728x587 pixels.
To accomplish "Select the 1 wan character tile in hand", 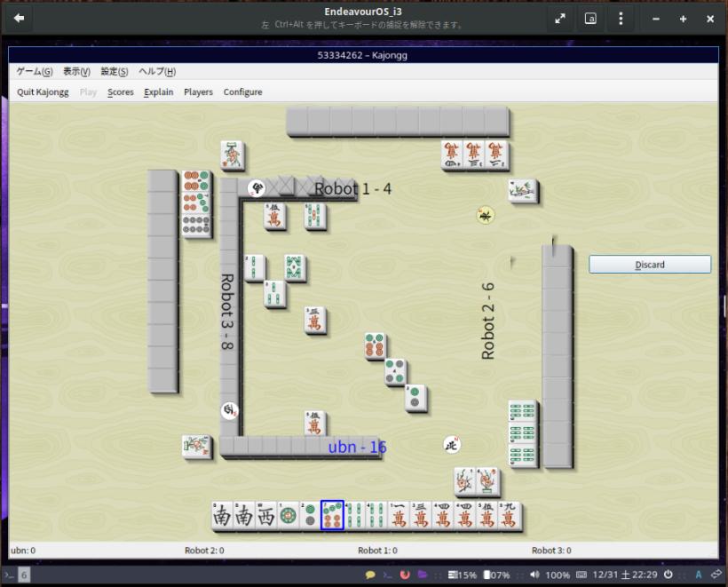I will pos(399,515).
